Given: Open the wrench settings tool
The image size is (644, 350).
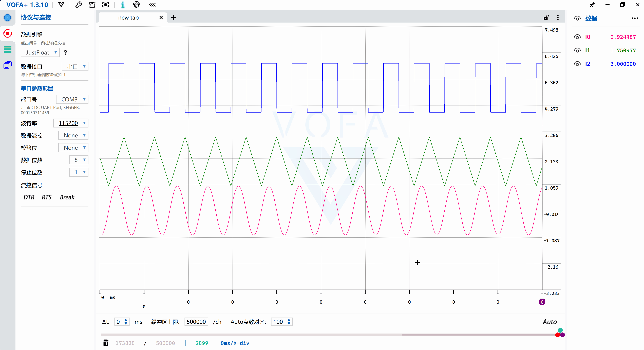Looking at the screenshot, I should pos(79,5).
